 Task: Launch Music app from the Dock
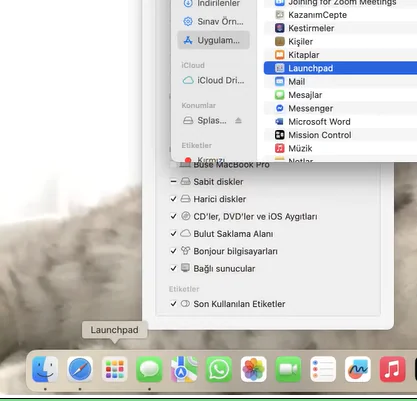[392, 369]
